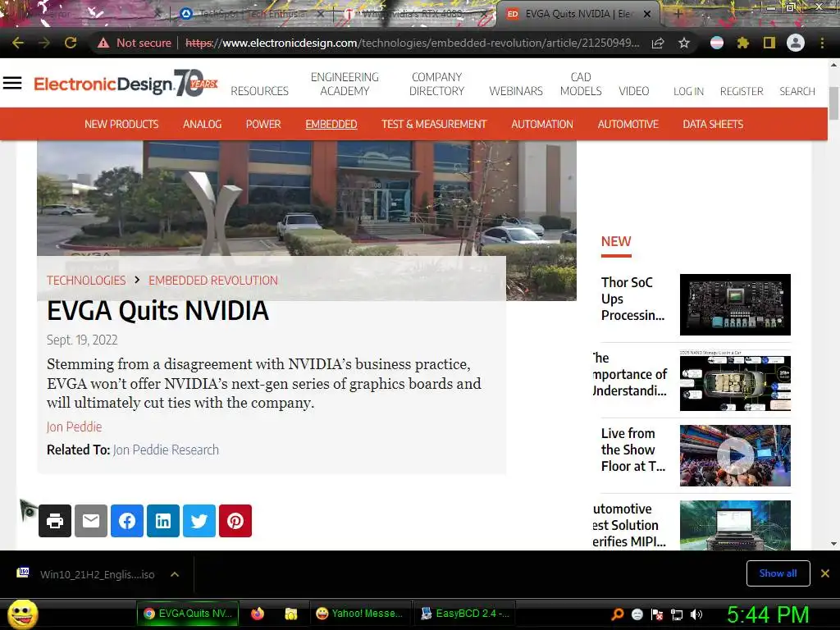Close the downloads bar
The width and height of the screenshot is (840, 630).
(x=825, y=573)
